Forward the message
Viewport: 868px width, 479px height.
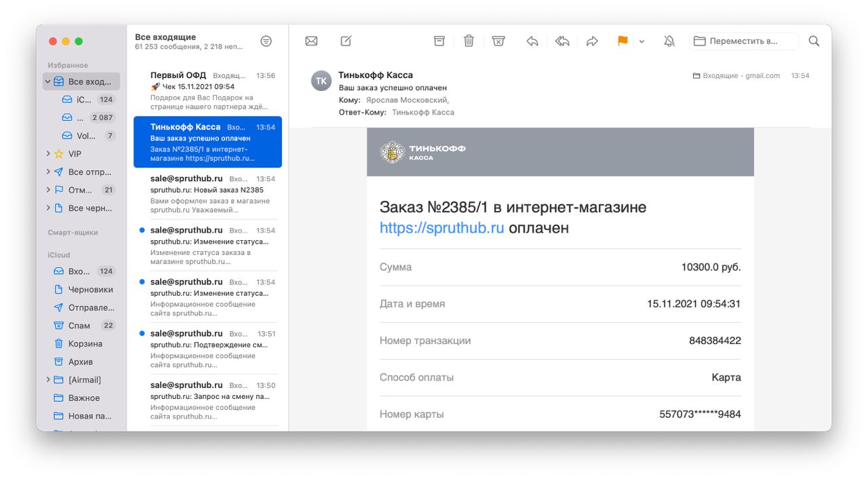(592, 41)
